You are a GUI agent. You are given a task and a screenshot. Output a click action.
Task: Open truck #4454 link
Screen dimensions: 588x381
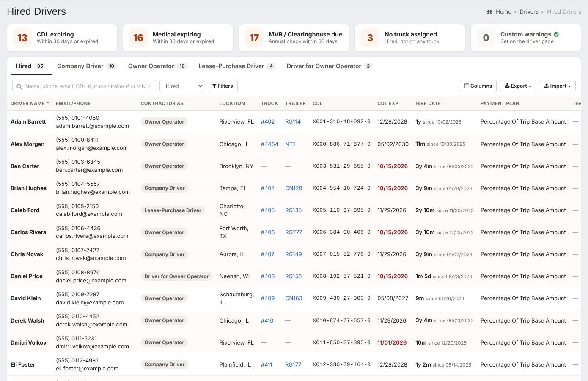269,144
